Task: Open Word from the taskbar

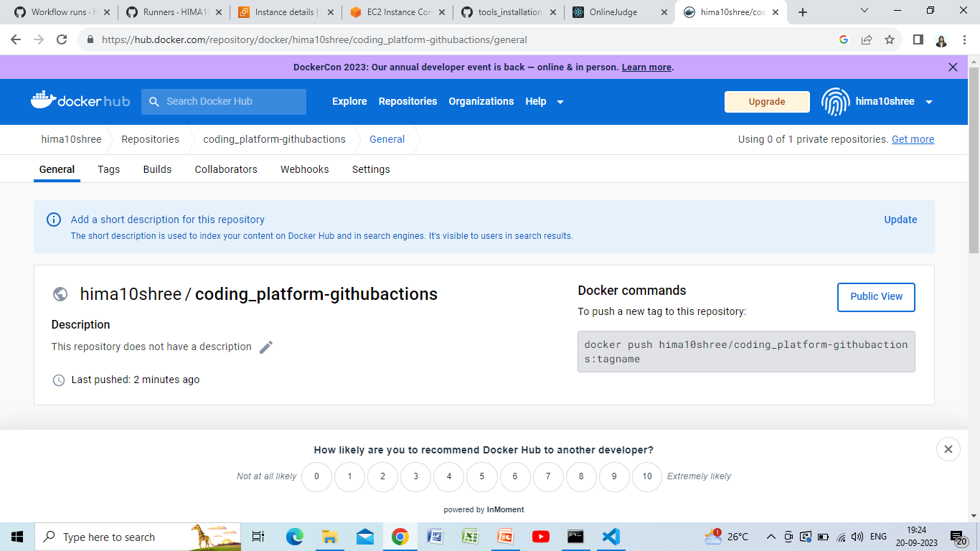Action: [435, 537]
